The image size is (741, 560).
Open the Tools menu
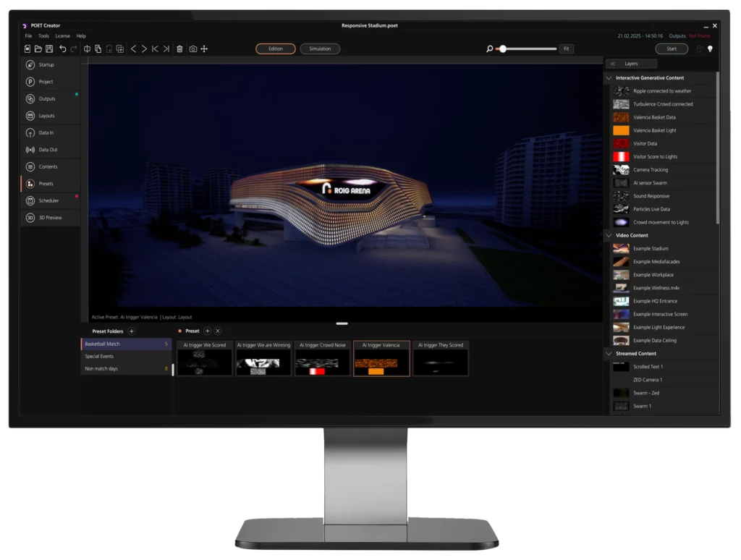point(43,35)
